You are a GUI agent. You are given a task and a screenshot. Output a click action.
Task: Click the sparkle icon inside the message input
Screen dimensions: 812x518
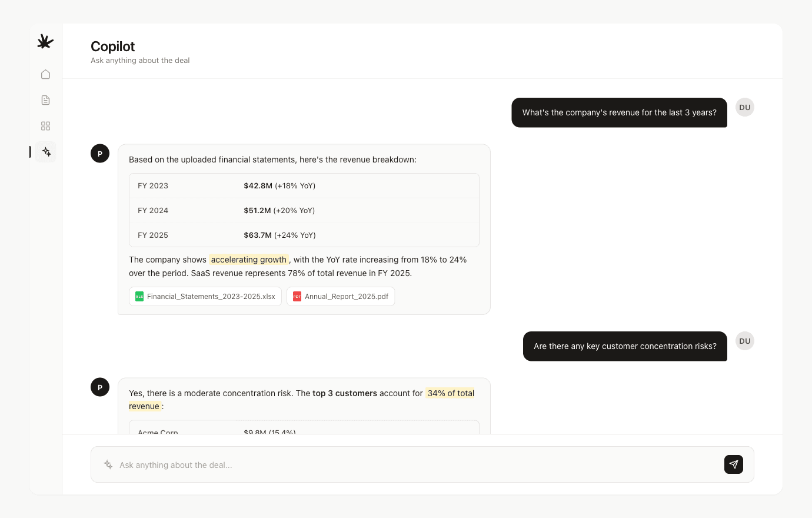click(x=108, y=464)
